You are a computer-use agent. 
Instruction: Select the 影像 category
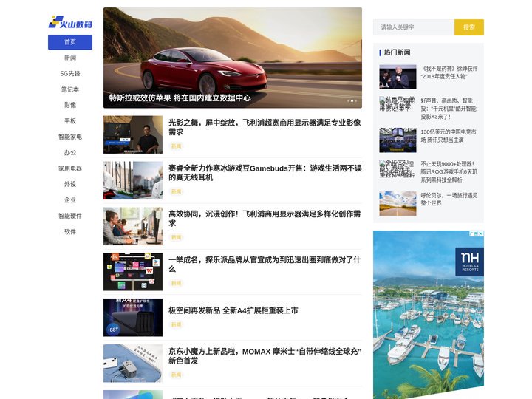[70, 105]
